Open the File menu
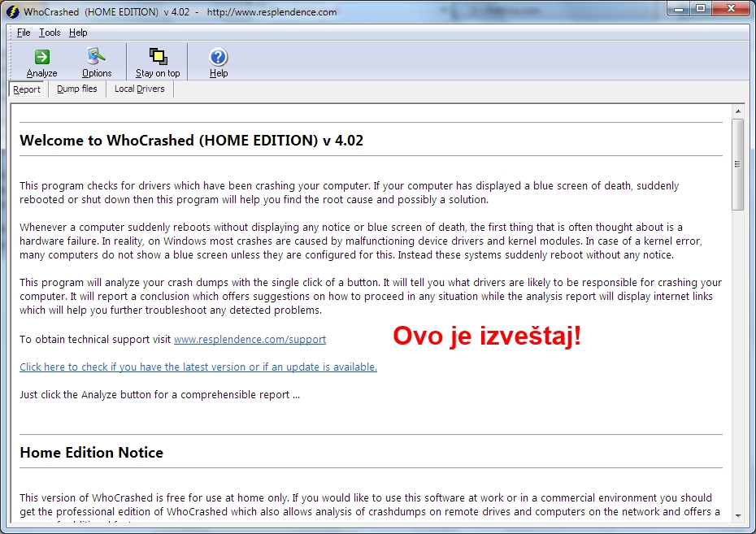Image resolution: width=756 pixels, height=534 pixels. [x=23, y=33]
